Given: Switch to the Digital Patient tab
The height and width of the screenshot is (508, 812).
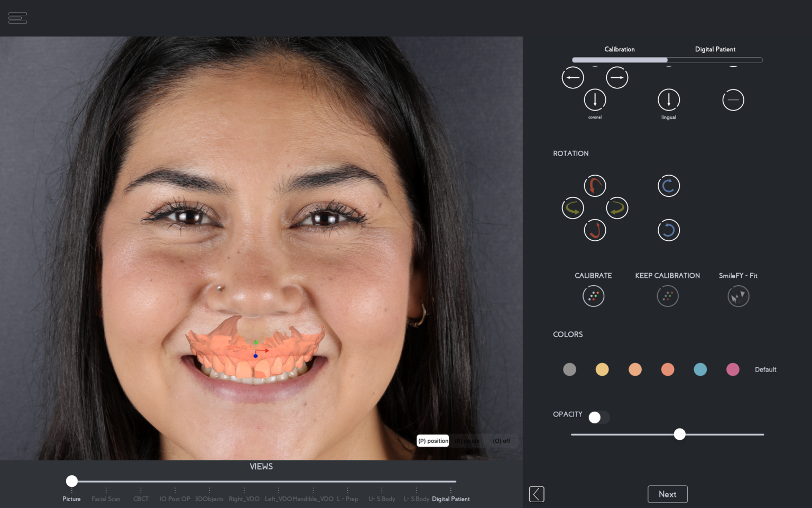Looking at the screenshot, I should coord(715,49).
